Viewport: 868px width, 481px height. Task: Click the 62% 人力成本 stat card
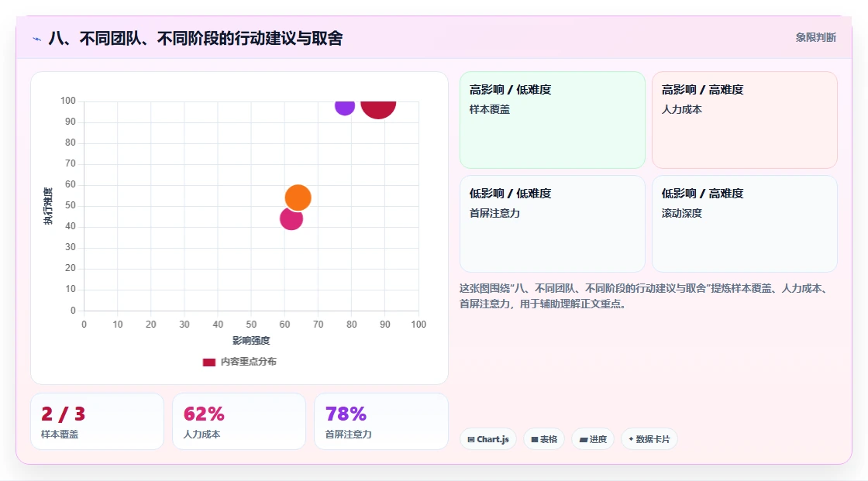(239, 421)
